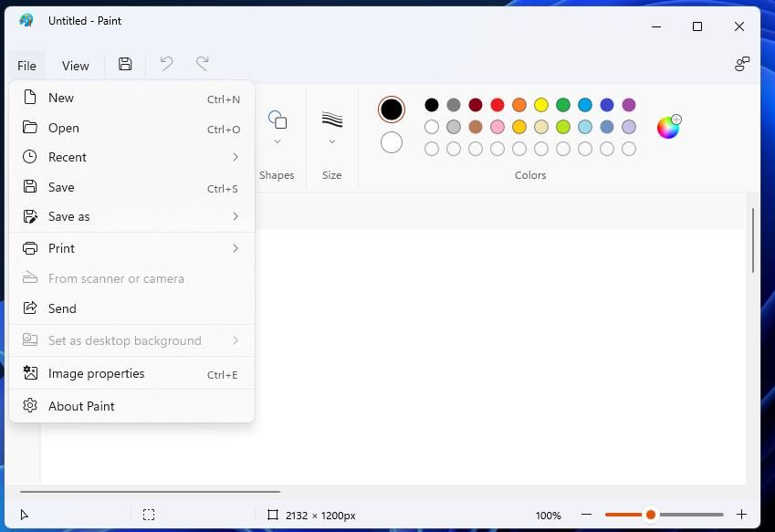Open the Shapes gallery icon
Image resolution: width=775 pixels, height=532 pixels.
278,120
